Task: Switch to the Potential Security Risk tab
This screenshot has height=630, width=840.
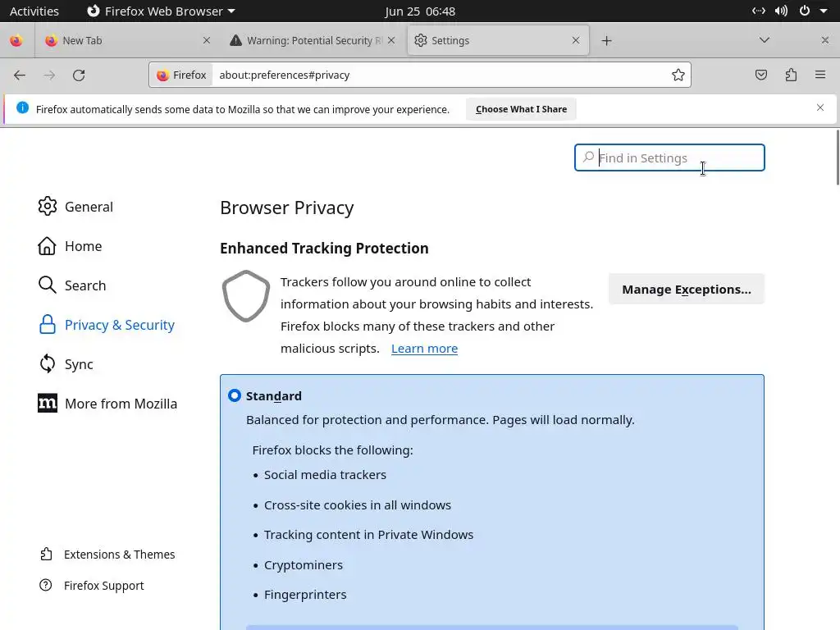Action: click(313, 40)
